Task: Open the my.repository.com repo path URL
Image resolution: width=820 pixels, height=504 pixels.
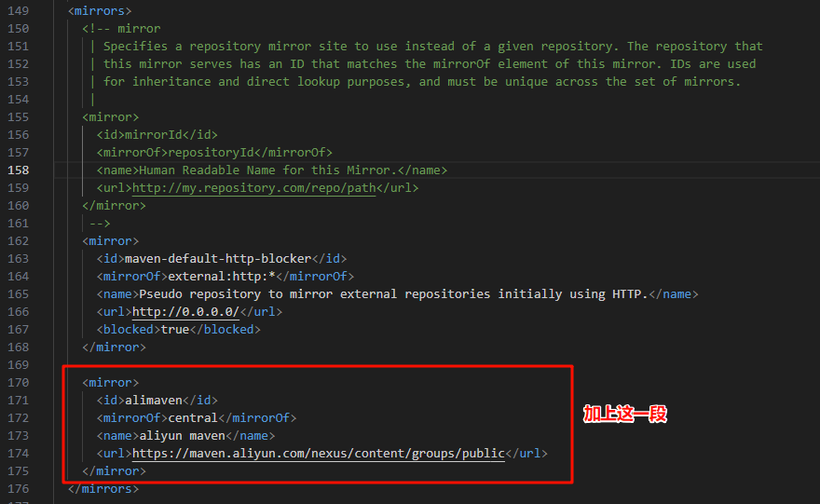Action: pos(253,188)
